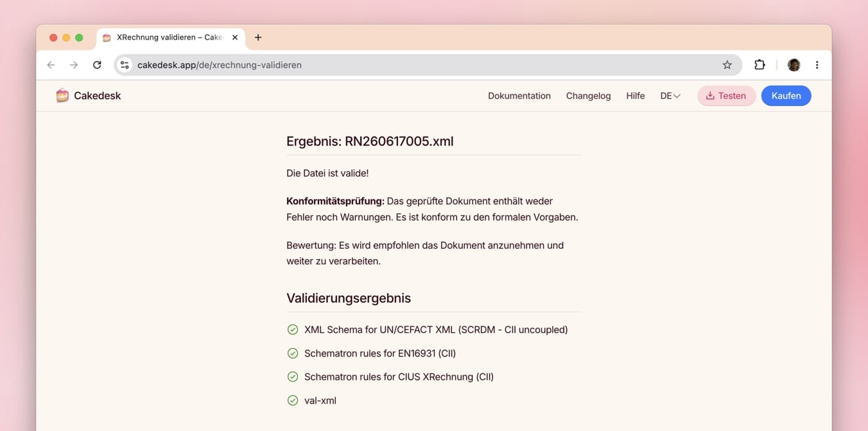Click text 'Schematron rules for EN16931 (CII)'
Image resolution: width=868 pixels, height=431 pixels.
coord(380,353)
